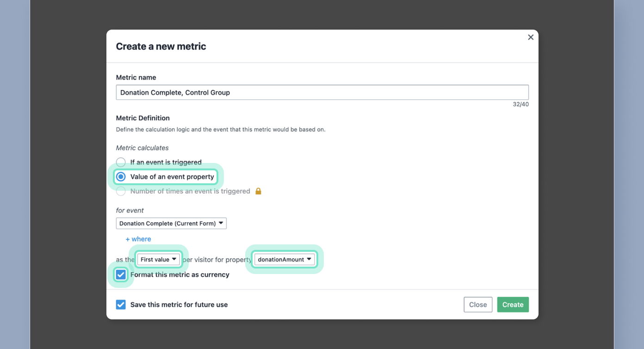Click the Close button next to Create
The image size is (644, 349).
[x=478, y=305]
